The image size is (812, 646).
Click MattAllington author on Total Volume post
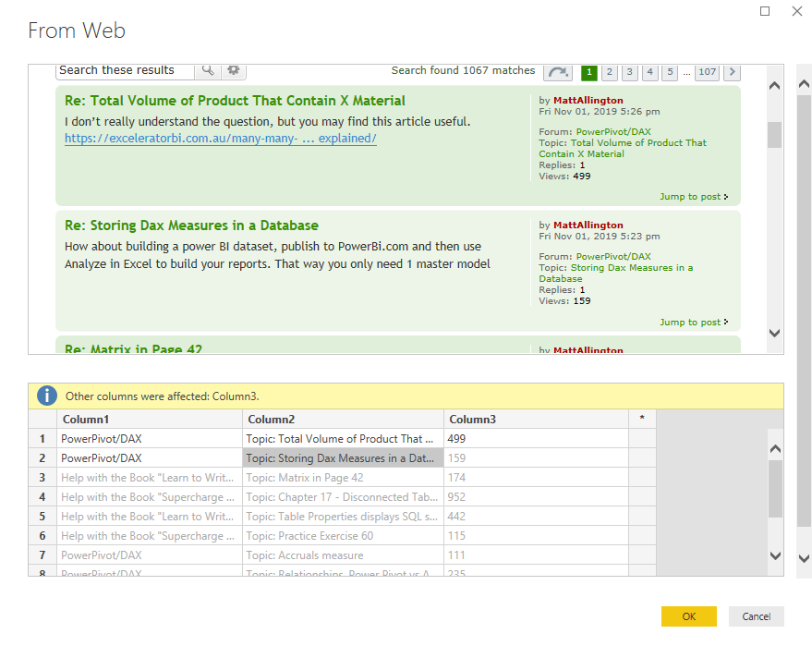pos(588,101)
